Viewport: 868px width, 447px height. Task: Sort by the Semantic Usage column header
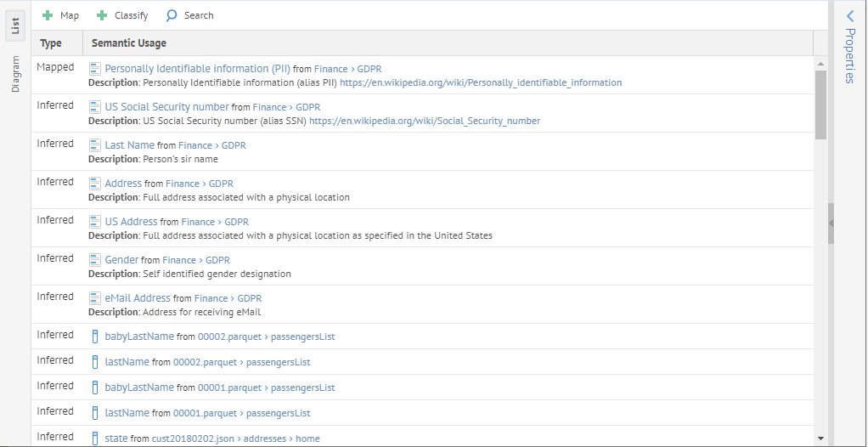129,43
